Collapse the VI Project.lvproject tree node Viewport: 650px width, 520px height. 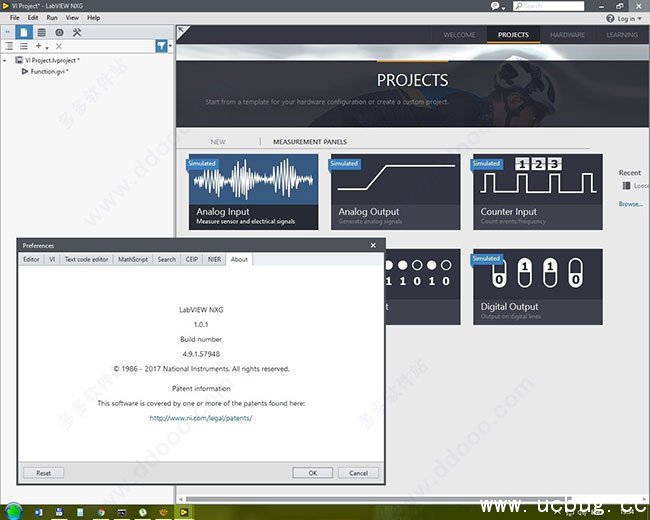pyautogui.click(x=6, y=61)
